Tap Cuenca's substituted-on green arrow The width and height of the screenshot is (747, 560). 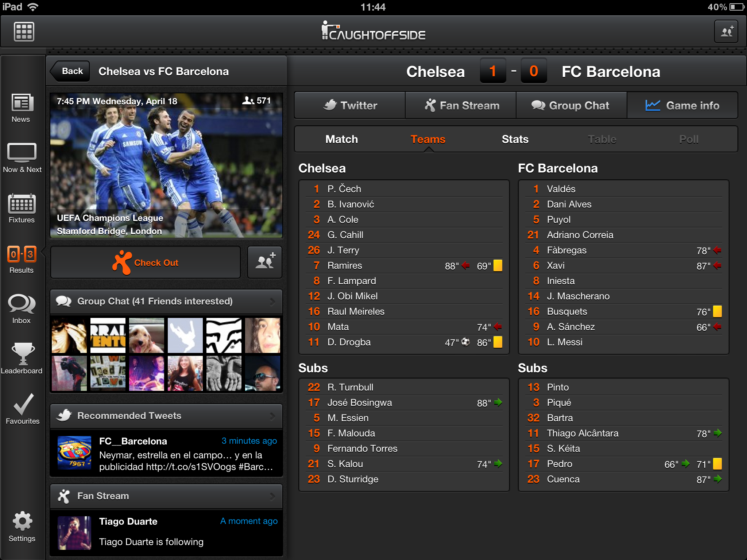[x=717, y=479]
